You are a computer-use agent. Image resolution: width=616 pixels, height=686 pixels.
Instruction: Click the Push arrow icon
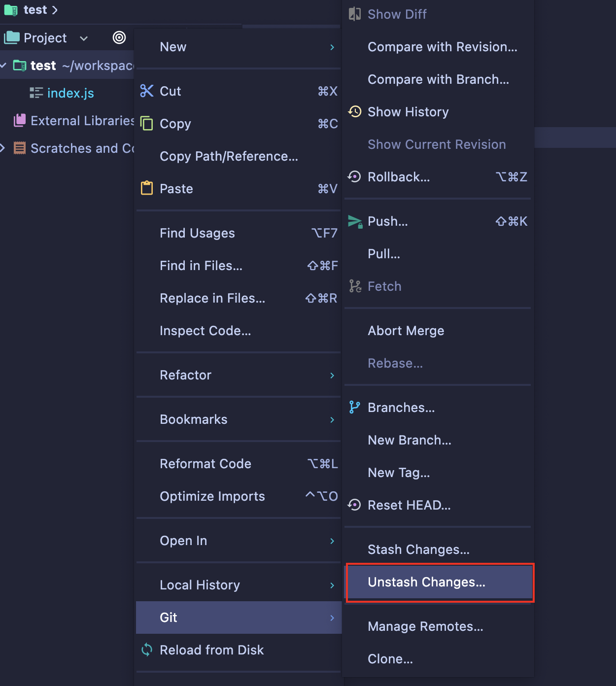(x=354, y=221)
